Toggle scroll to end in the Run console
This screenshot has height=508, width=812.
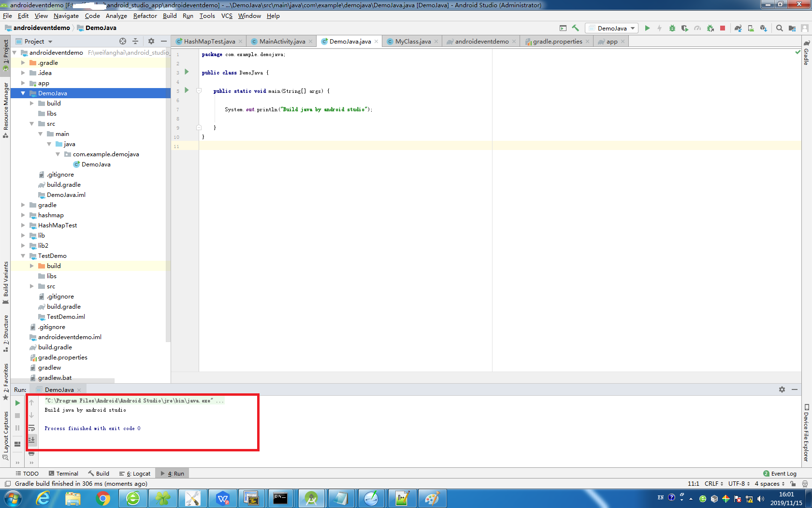click(31, 440)
